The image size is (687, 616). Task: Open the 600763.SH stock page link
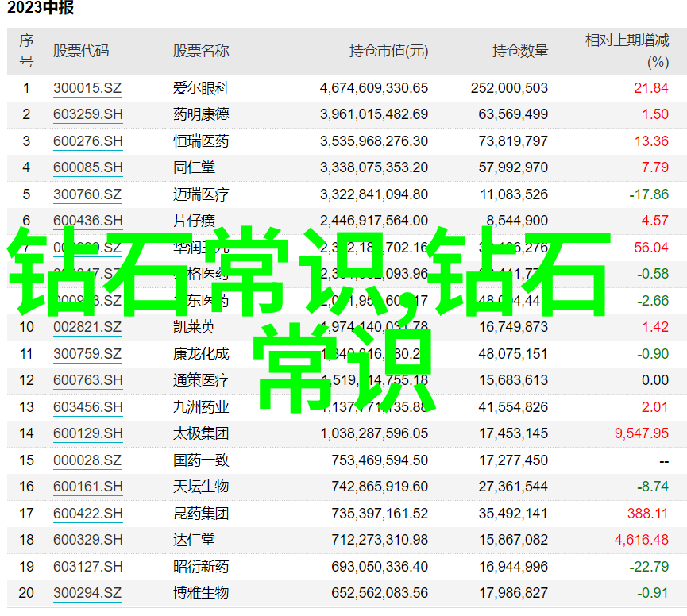pos(87,380)
